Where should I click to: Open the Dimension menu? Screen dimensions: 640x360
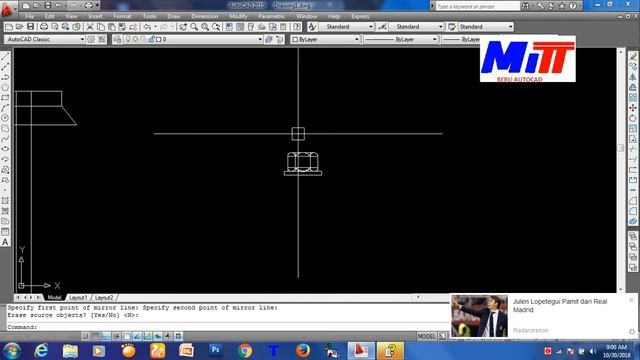click(204, 16)
